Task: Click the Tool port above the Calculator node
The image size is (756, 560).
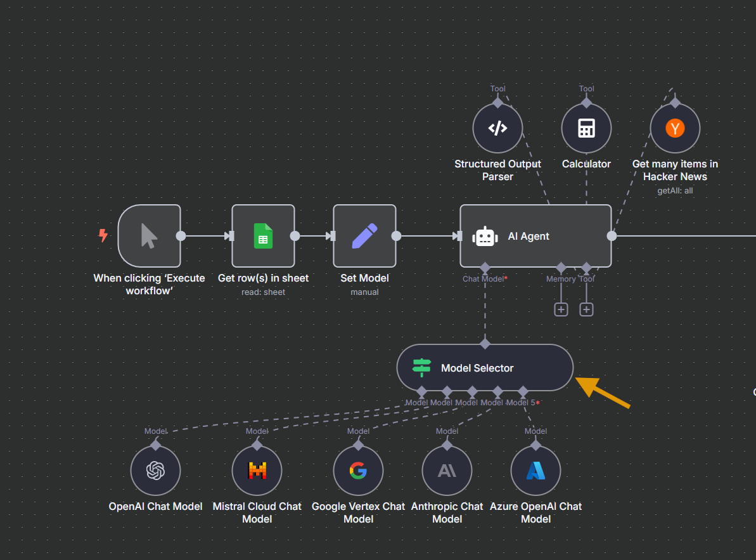Action: pos(586,101)
